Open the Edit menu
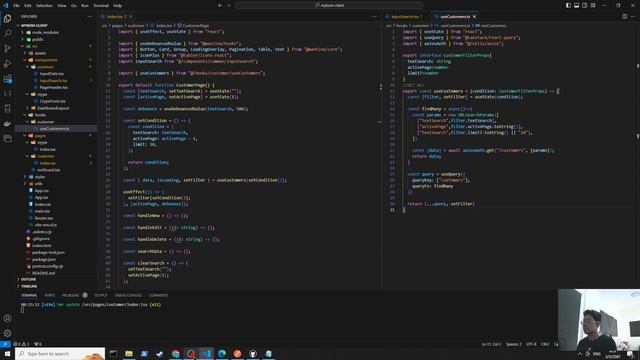This screenshot has width=640, height=360. [28, 6]
